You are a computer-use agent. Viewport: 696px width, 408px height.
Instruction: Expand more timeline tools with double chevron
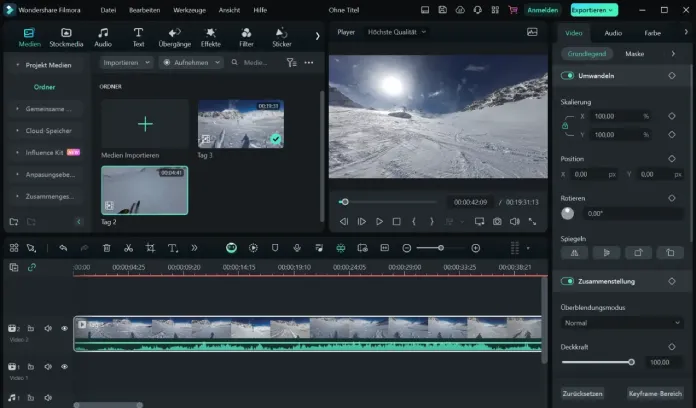[194, 248]
